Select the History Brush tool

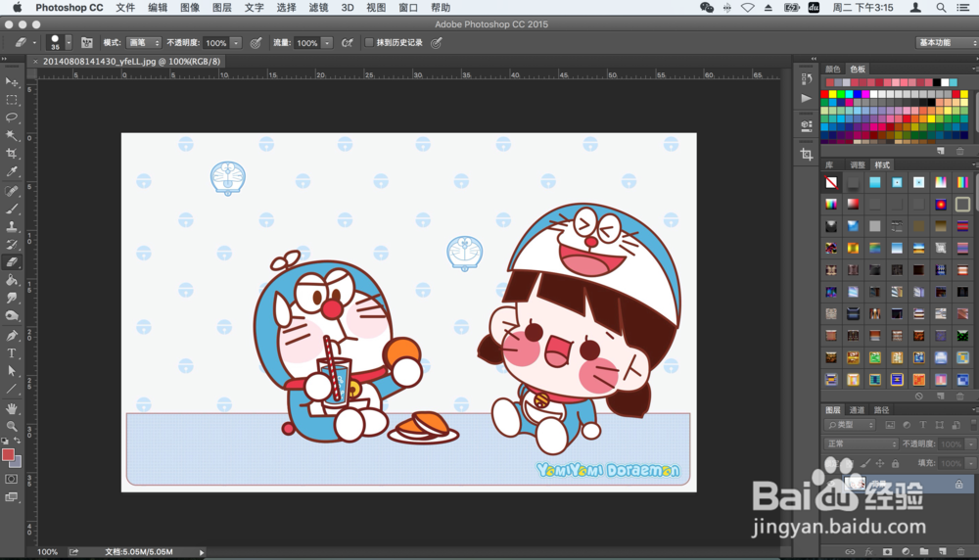coord(12,245)
